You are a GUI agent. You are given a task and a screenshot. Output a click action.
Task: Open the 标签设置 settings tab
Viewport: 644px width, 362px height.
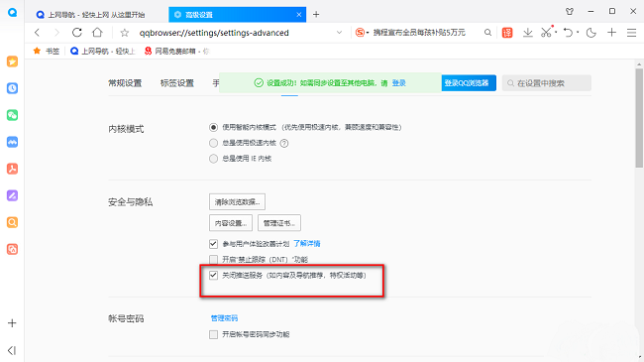pyautogui.click(x=177, y=83)
